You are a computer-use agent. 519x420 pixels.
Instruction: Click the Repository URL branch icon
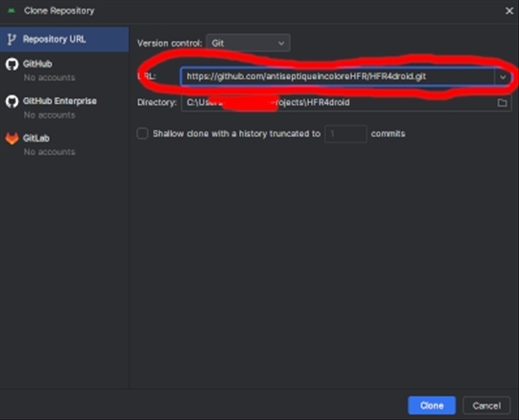[x=12, y=40]
